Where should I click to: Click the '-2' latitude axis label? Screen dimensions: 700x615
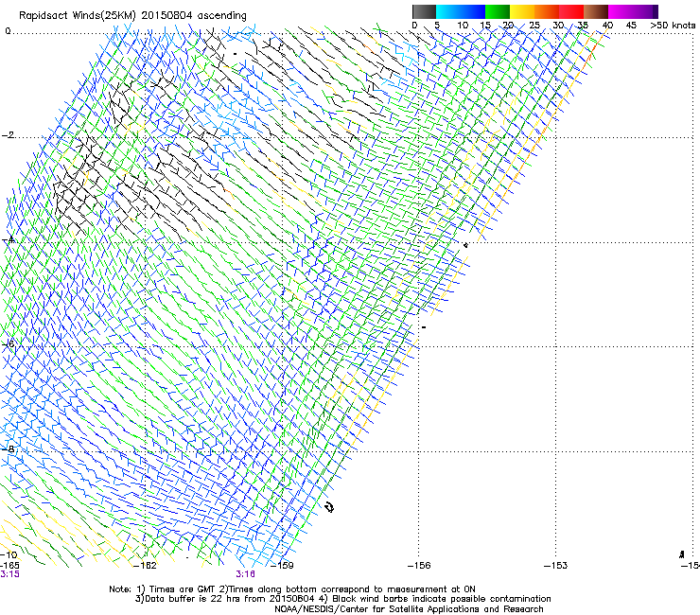[8, 135]
